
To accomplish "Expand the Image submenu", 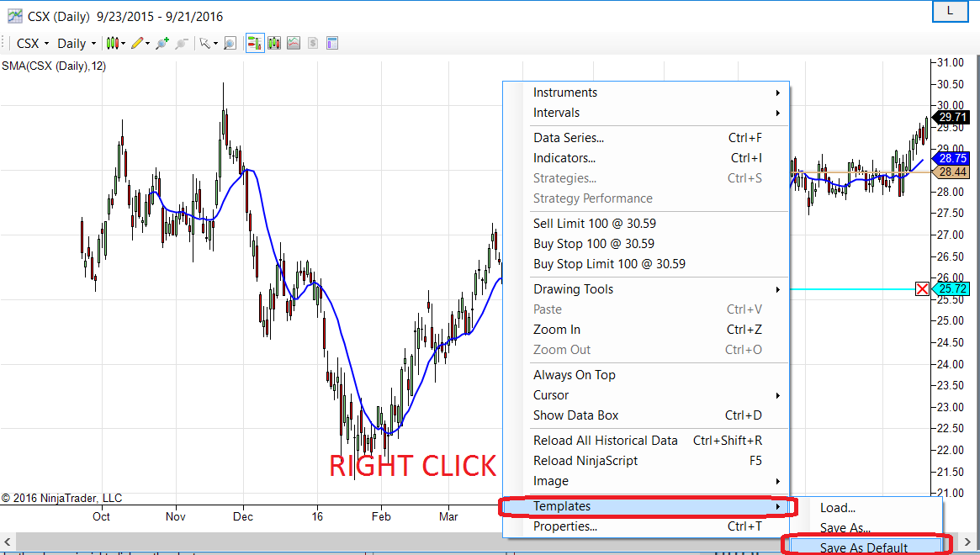I will tap(646, 481).
